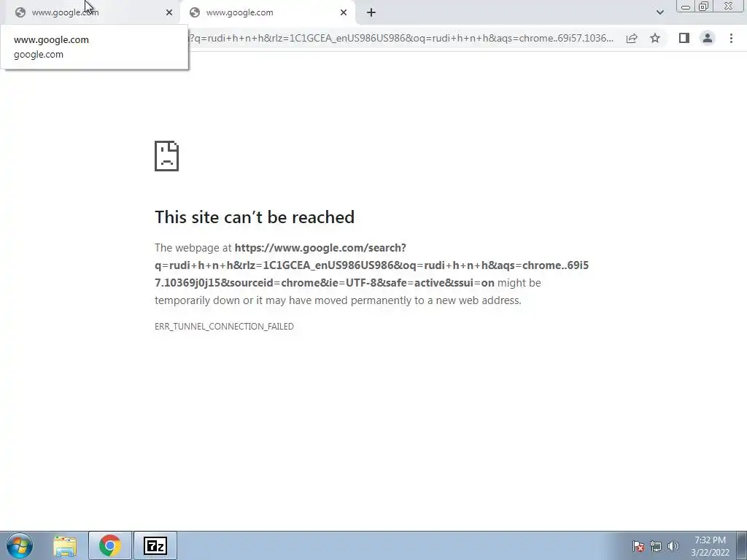Image resolution: width=747 pixels, height=560 pixels.
Task: Click the 7:32 PM clock
Action: pos(710,540)
